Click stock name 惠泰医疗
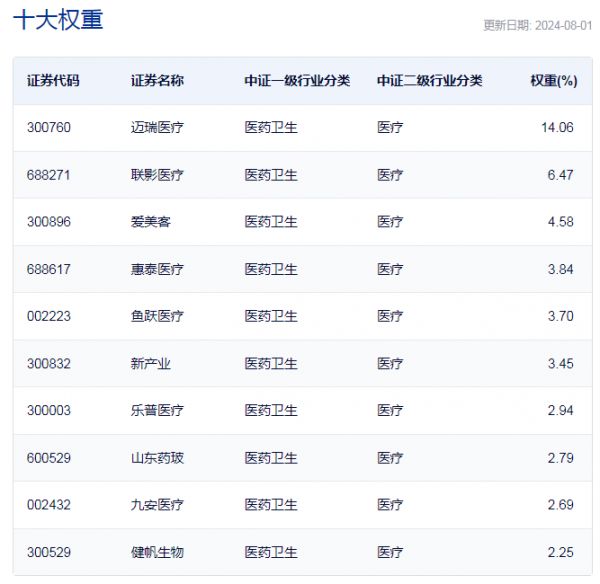 [157, 269]
